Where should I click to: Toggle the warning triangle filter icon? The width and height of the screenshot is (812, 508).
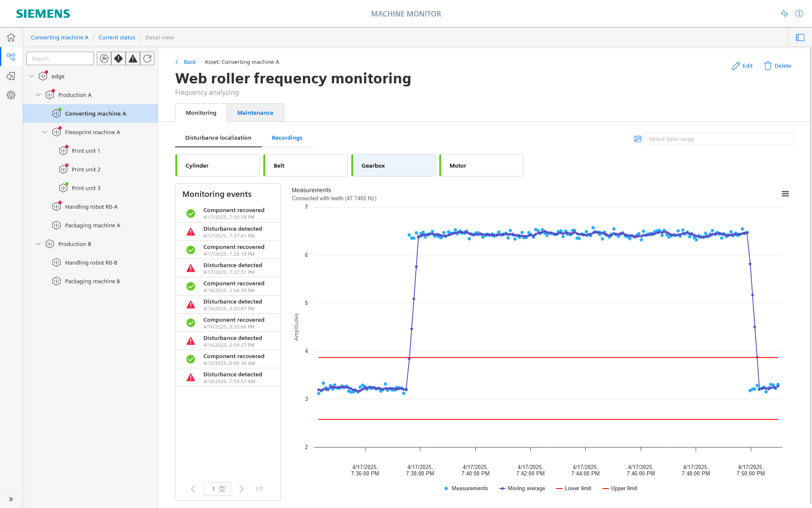[x=133, y=58]
